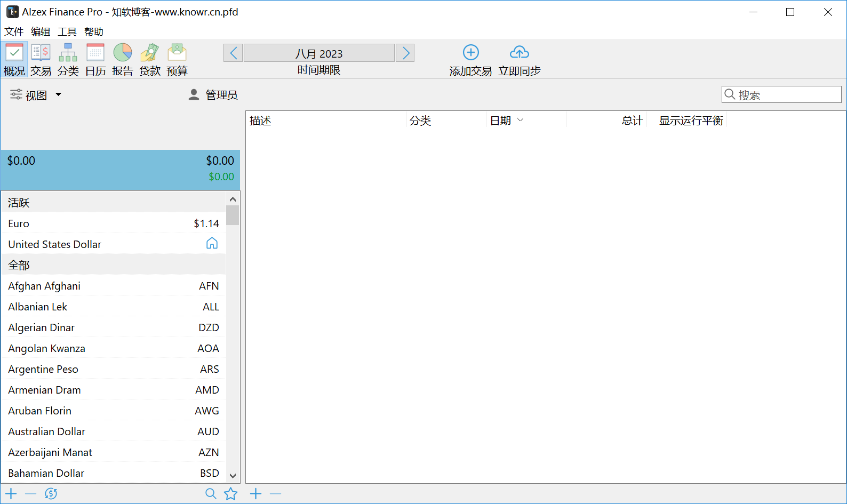The width and height of the screenshot is (847, 504).
Task: Click home currency icon beside United States Dollar
Action: 212,243
